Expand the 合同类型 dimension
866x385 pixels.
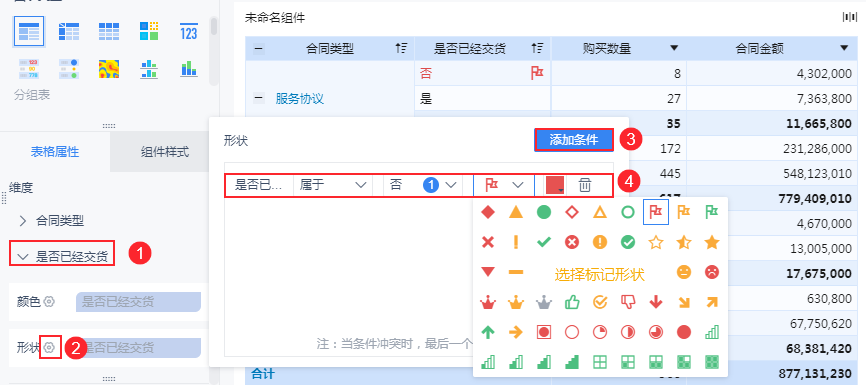tap(23, 221)
